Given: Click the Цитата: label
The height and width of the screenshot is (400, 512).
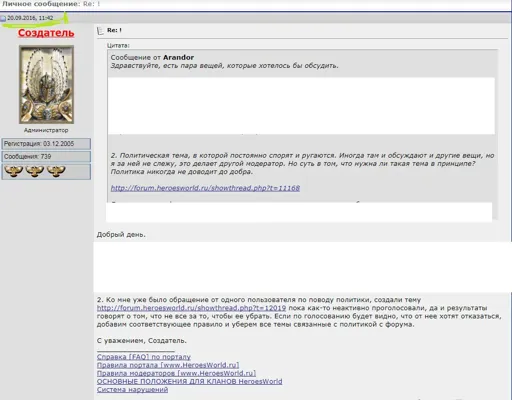Looking at the screenshot, I should pos(118,45).
